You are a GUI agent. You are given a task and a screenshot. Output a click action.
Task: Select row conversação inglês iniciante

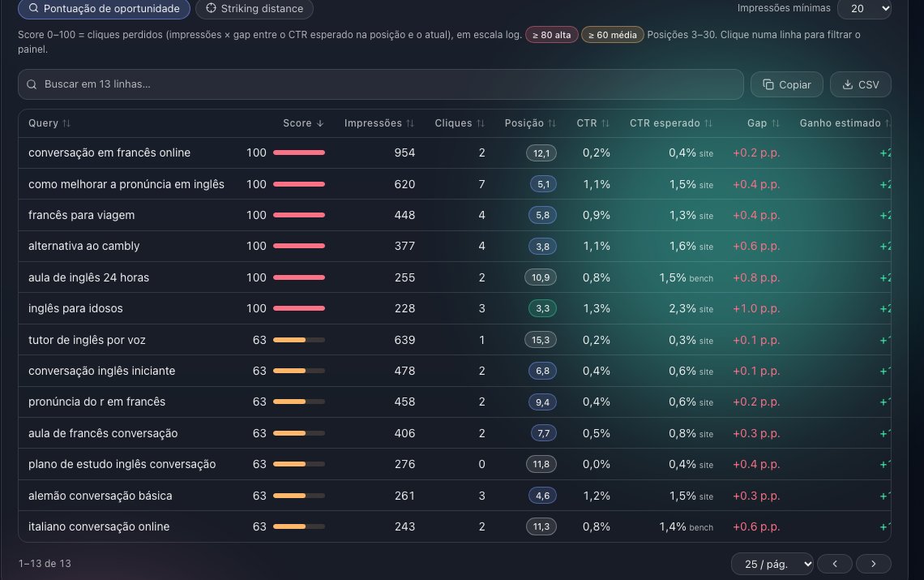point(455,371)
